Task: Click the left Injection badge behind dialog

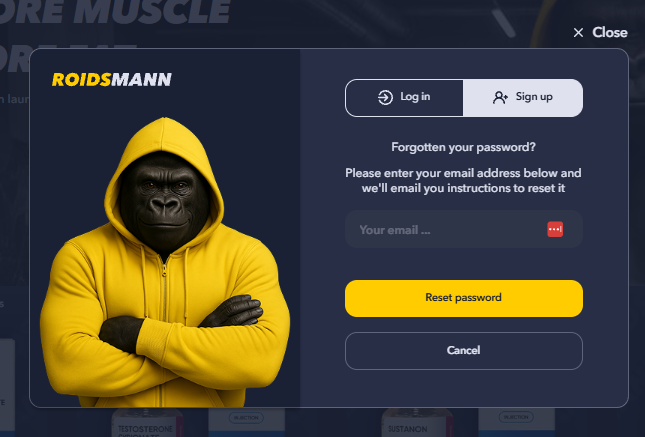Action: (x=246, y=418)
